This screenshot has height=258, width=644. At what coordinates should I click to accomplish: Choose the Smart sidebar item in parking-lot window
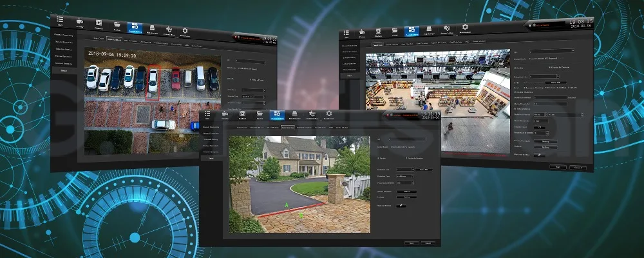pyautogui.click(x=63, y=70)
